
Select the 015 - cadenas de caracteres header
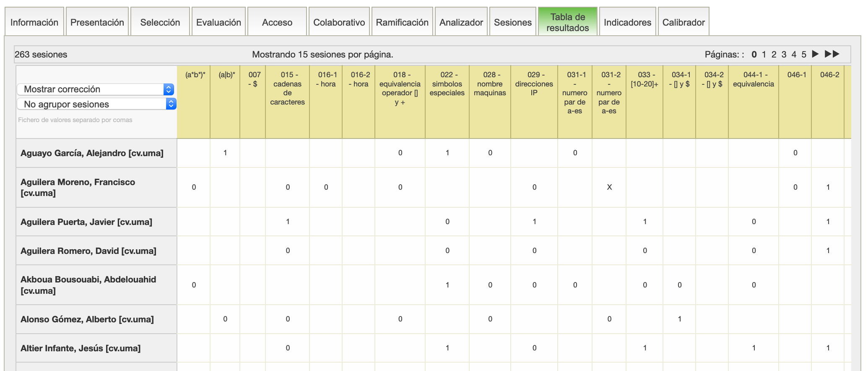[x=287, y=88]
